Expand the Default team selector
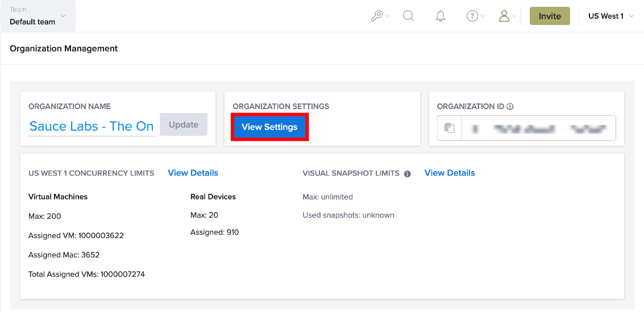644x312 pixels. 38,16
